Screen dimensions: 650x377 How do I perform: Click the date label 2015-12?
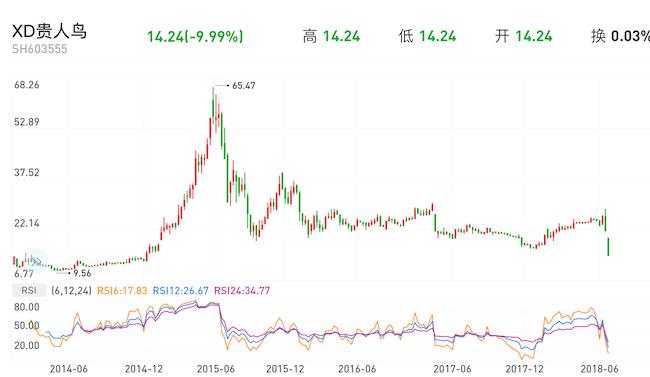click(x=285, y=369)
